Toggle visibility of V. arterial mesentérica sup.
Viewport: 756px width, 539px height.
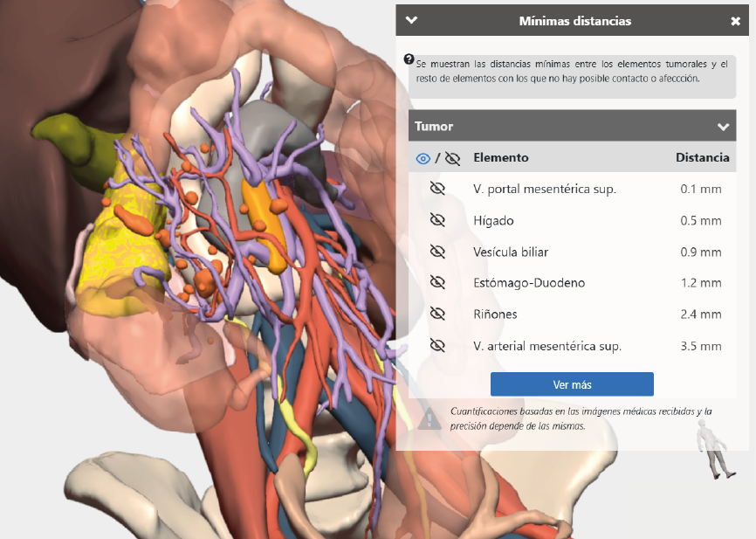point(437,346)
